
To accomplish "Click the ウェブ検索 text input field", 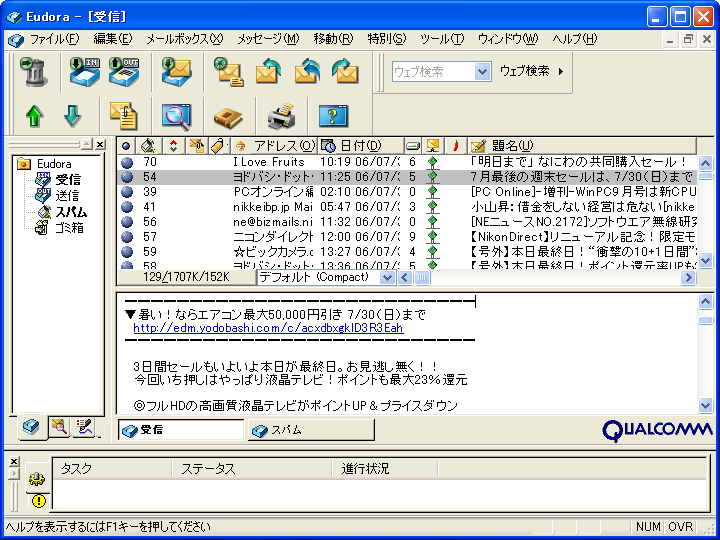I will click(x=433, y=72).
